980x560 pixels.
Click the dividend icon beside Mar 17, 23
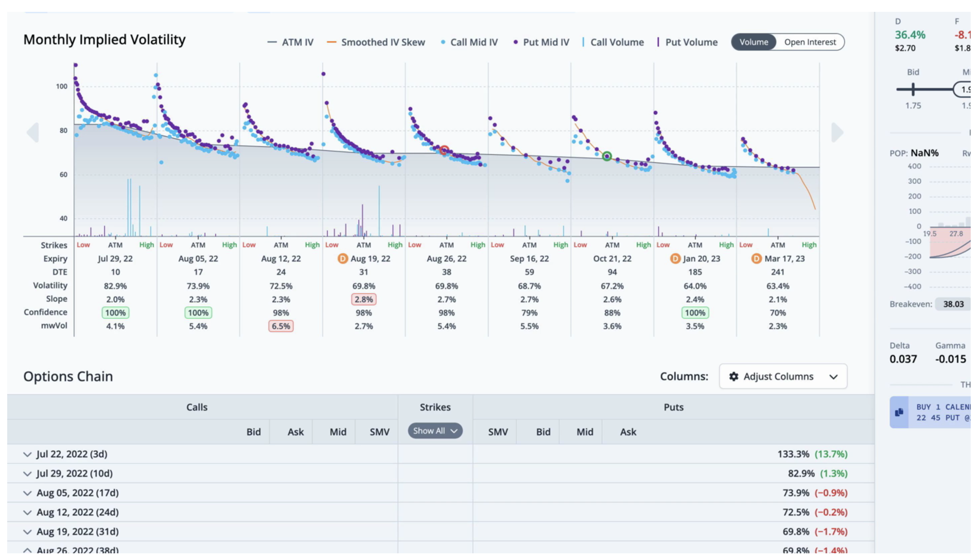point(756,259)
